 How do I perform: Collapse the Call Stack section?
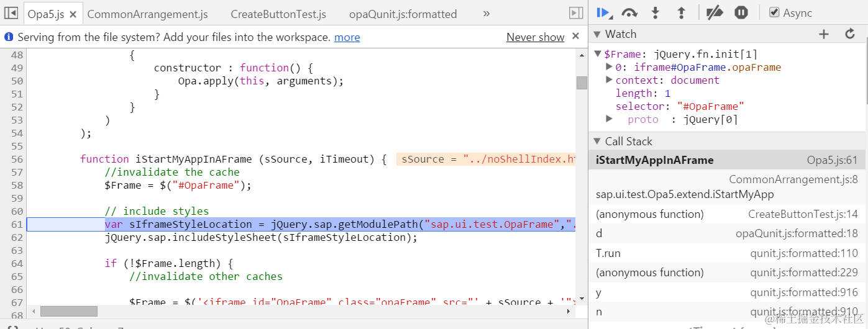click(598, 142)
